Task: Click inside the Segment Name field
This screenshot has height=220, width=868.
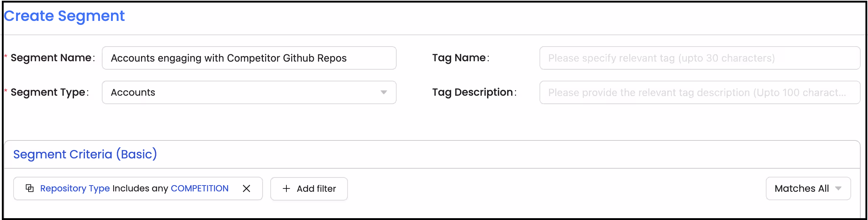Action: click(249, 58)
